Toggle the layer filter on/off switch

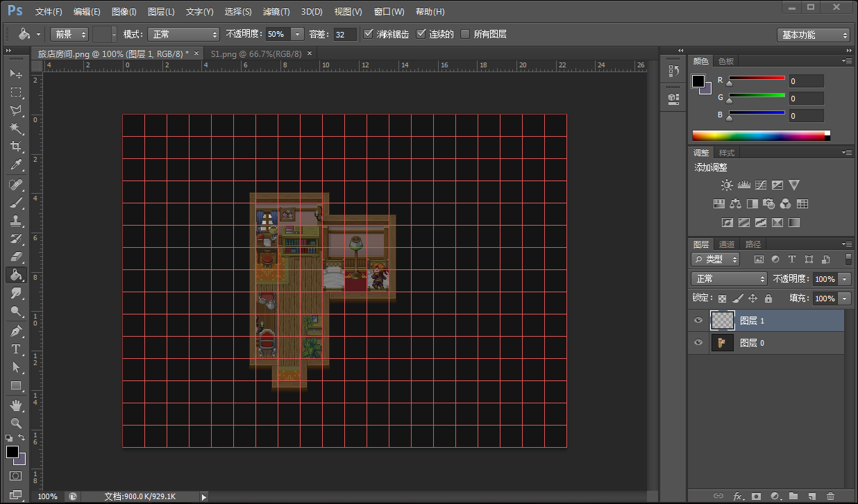coord(848,259)
